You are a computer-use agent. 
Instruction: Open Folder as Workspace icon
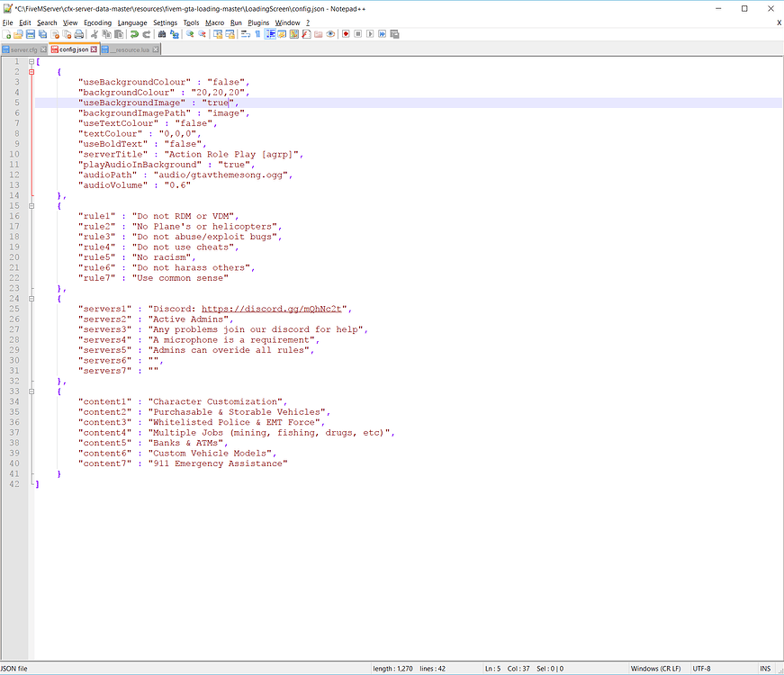(x=319, y=34)
